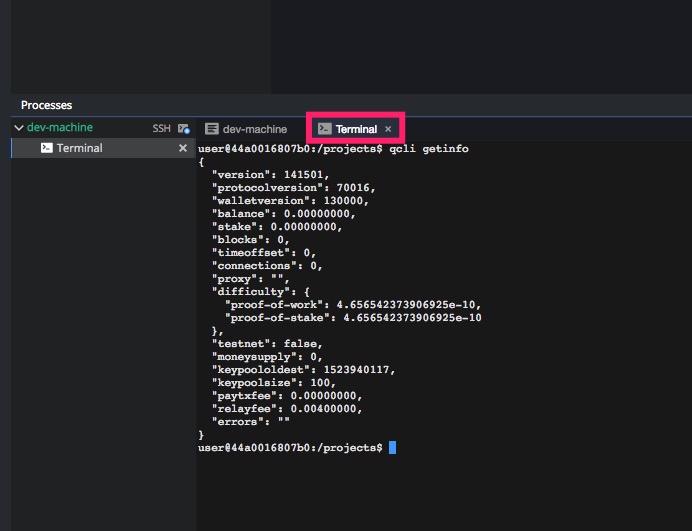Click the "connections": 0 line
692x531 pixels.
[x=267, y=266]
